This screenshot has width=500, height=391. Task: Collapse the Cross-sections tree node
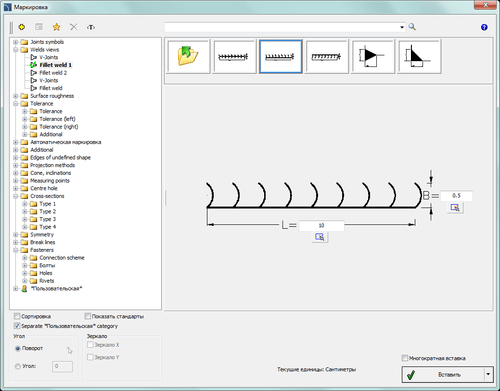click(15, 196)
